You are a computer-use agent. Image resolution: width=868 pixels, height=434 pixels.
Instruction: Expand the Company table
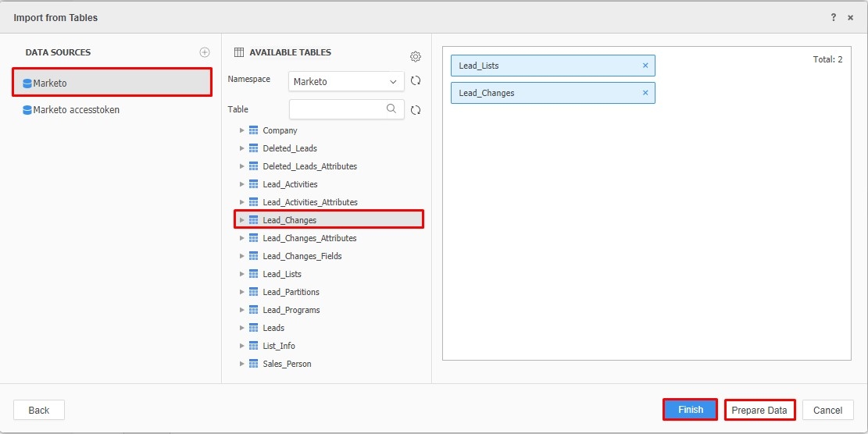[242, 130]
